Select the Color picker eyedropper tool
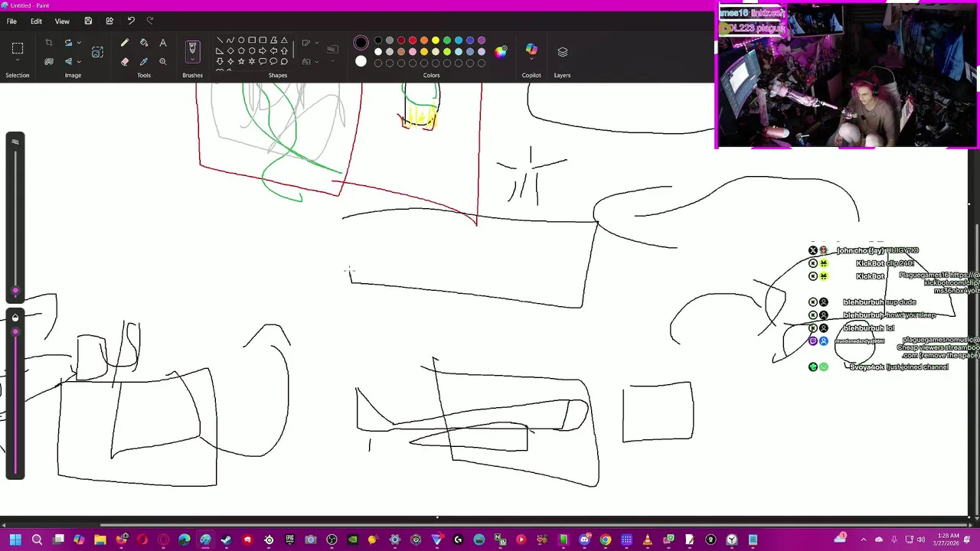The height and width of the screenshot is (551, 980). tap(144, 61)
